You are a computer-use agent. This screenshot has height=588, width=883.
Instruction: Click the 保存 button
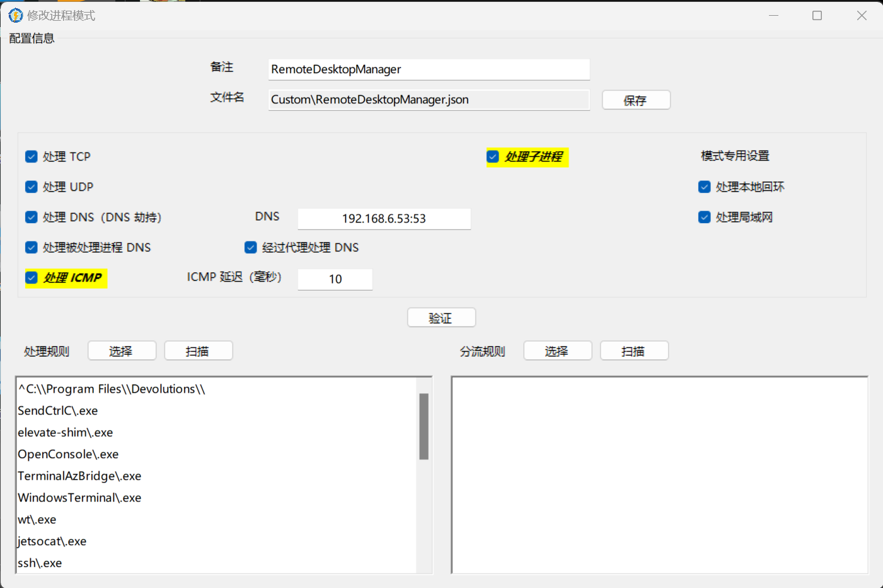pyautogui.click(x=635, y=100)
